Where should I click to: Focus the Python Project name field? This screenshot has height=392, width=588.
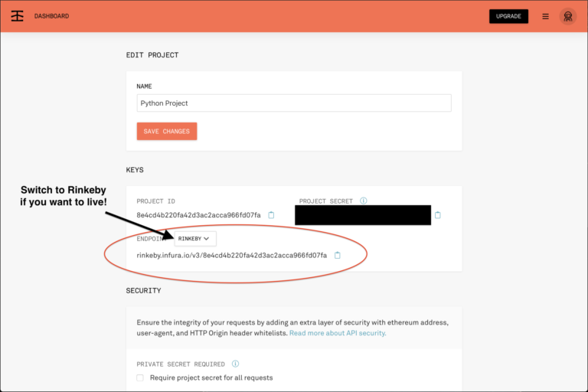point(294,103)
